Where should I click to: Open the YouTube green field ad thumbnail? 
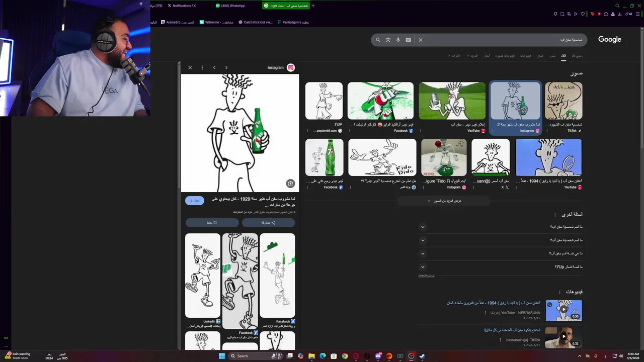452,101
